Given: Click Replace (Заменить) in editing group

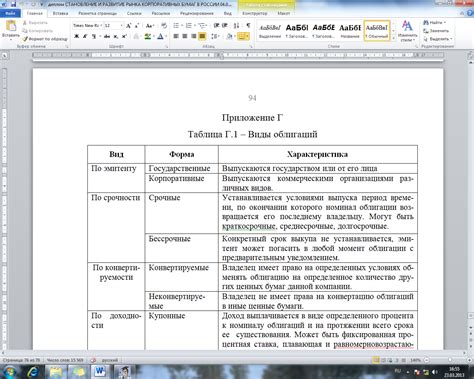Looking at the screenshot, I should pos(436,31).
